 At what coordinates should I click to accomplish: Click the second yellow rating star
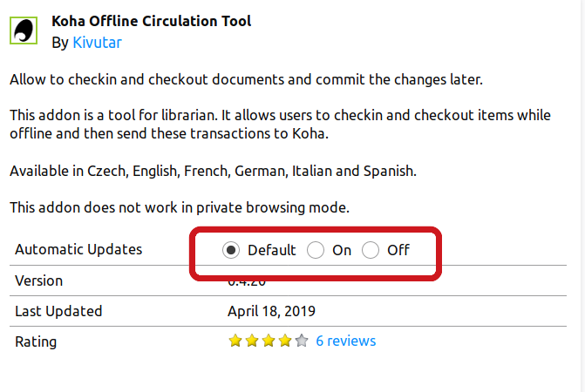[x=252, y=341]
